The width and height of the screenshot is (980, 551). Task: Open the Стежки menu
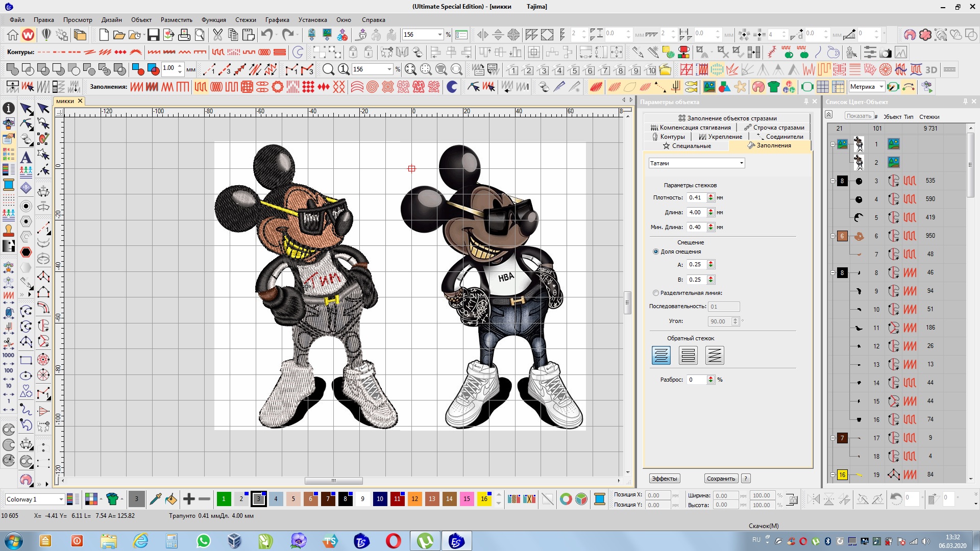click(246, 20)
